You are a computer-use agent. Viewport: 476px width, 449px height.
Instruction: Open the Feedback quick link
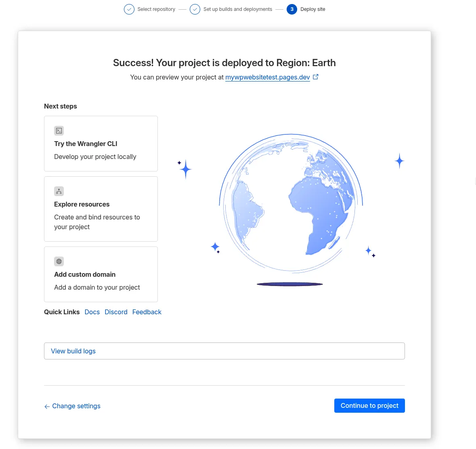[147, 312]
